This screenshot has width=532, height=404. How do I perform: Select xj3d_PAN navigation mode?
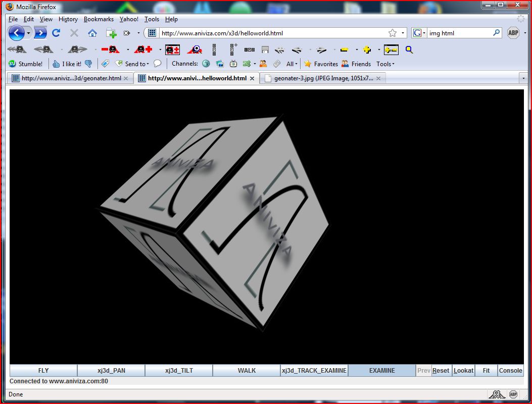click(x=111, y=371)
